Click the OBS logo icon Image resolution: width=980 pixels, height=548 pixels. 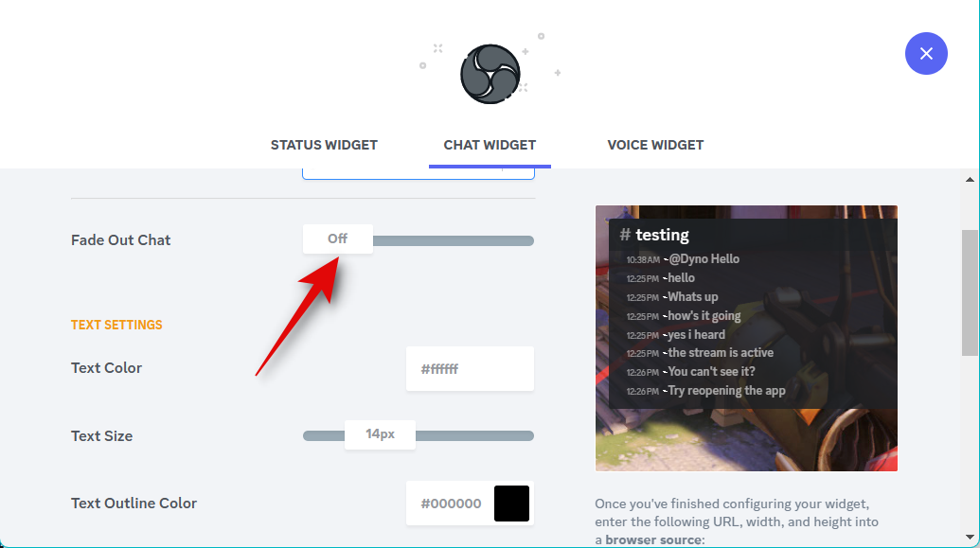(490, 74)
